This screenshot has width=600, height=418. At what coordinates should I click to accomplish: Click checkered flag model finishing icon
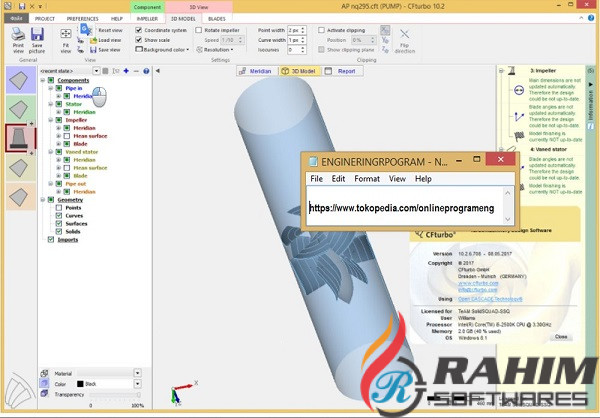point(519,136)
